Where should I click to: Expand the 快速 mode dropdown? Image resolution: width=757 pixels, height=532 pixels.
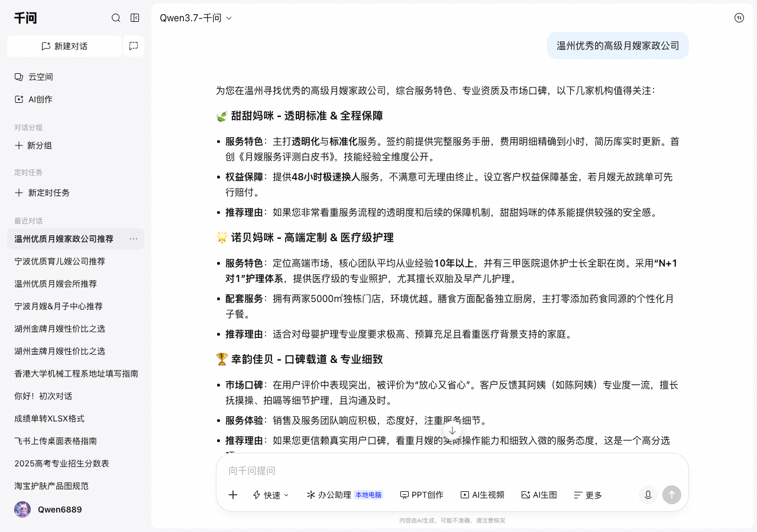271,495
